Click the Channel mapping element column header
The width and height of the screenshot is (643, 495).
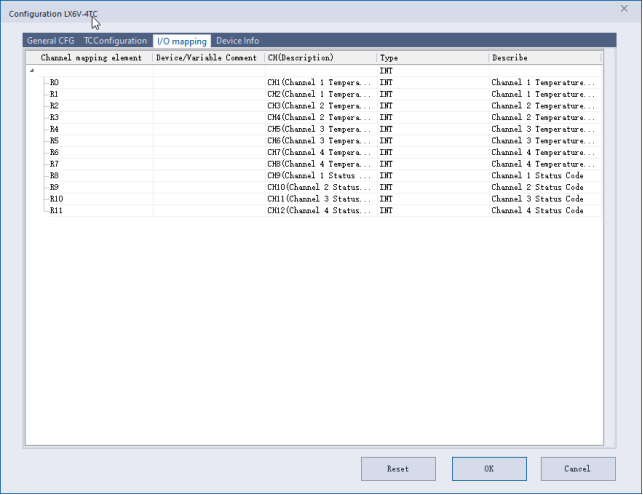[x=90, y=58]
